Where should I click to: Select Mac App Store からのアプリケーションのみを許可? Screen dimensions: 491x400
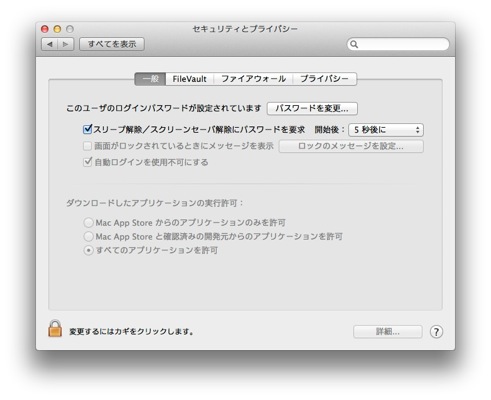pyautogui.click(x=88, y=222)
